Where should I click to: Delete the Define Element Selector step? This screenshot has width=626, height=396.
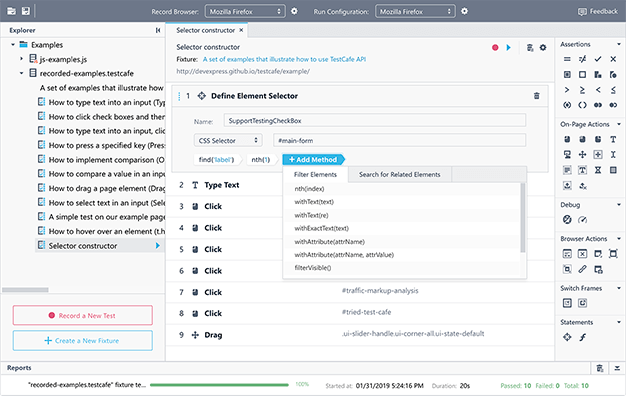tap(537, 96)
